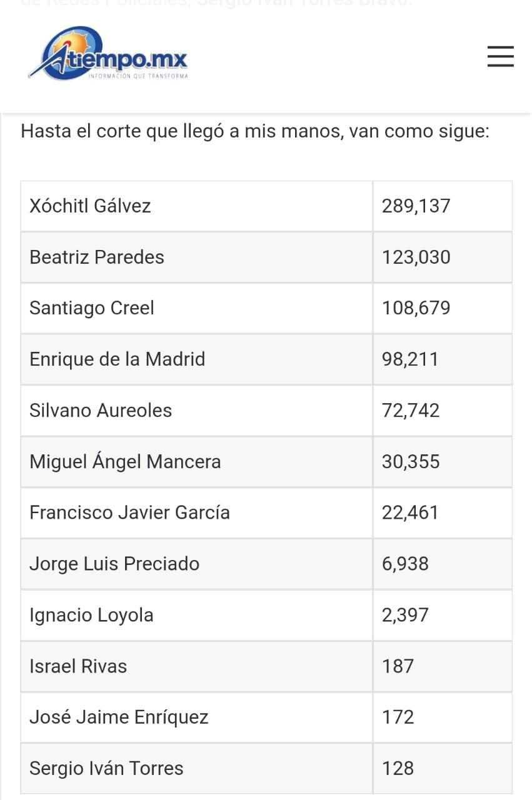Select the Sergio Iván Torres cell
The width and height of the screenshot is (532, 800).
coord(106,768)
